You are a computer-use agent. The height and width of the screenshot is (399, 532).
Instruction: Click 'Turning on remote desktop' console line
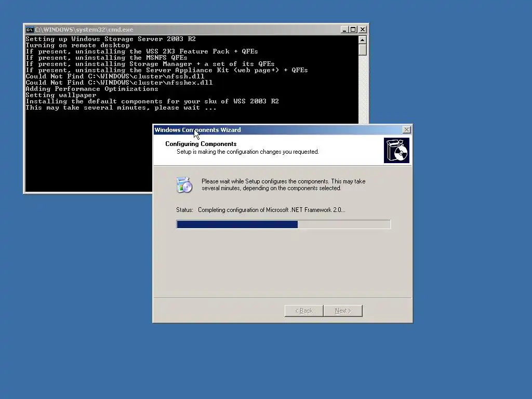click(78, 45)
